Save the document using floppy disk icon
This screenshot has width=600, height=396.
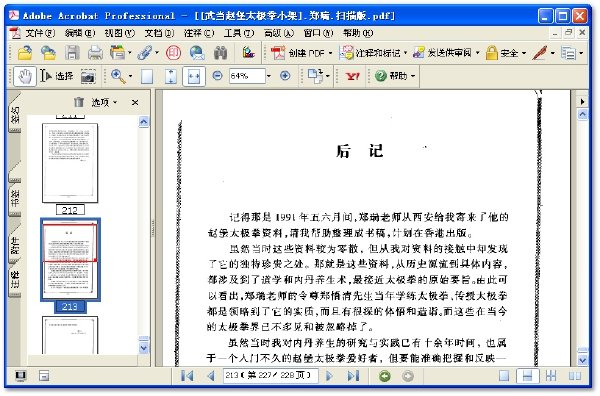point(72,52)
